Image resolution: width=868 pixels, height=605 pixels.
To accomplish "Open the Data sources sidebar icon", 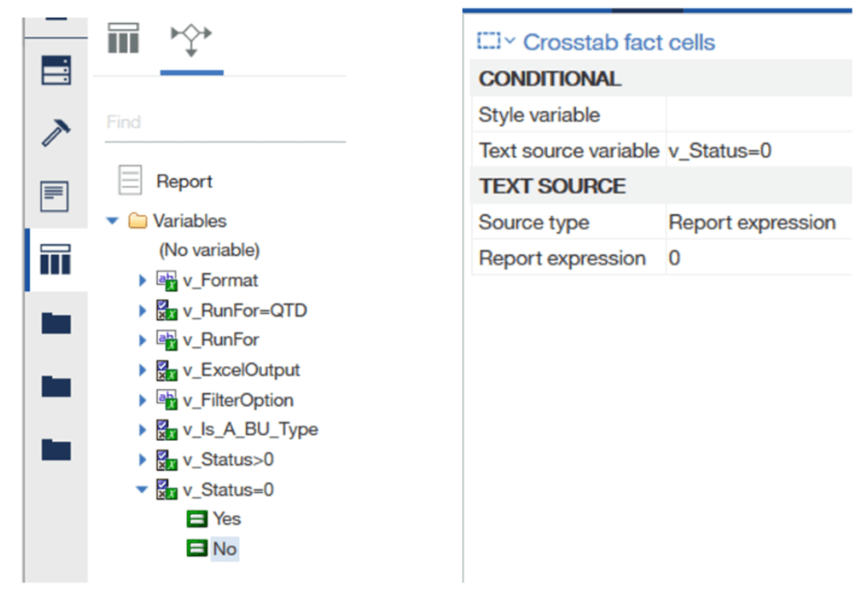I will coord(56,70).
